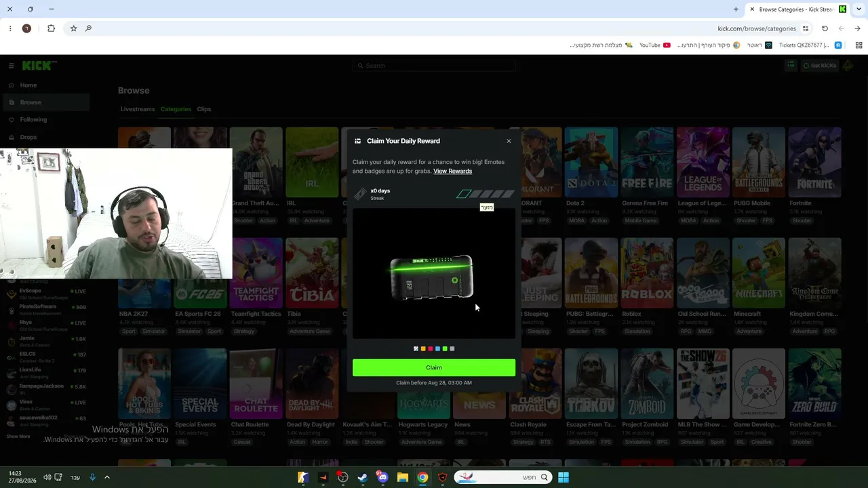The width and height of the screenshot is (868, 488).
Task: Open the volume control in system tray
Action: tap(47, 477)
